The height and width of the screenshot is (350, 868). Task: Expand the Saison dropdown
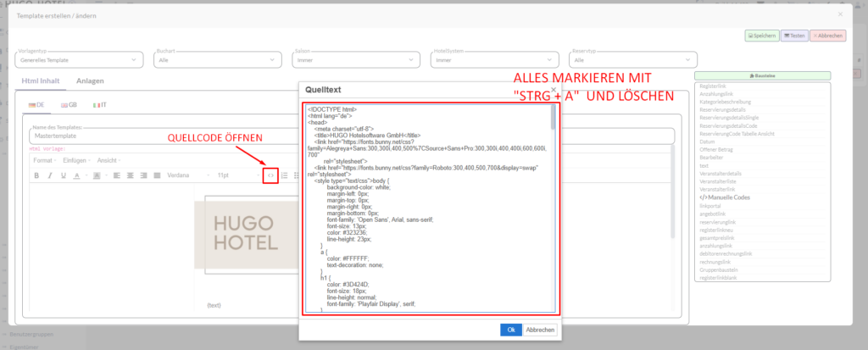pos(356,60)
